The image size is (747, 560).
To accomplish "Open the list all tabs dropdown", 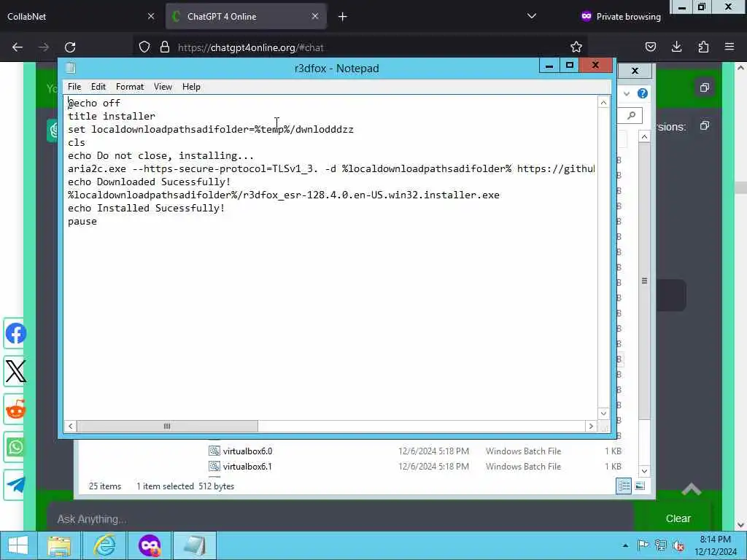I will click(x=532, y=16).
